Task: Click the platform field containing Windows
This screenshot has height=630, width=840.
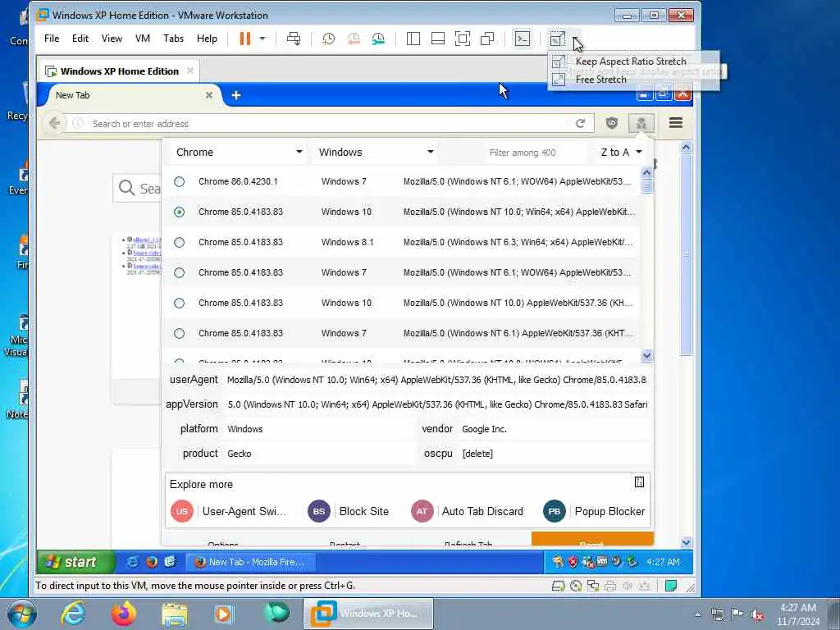Action: pos(319,429)
